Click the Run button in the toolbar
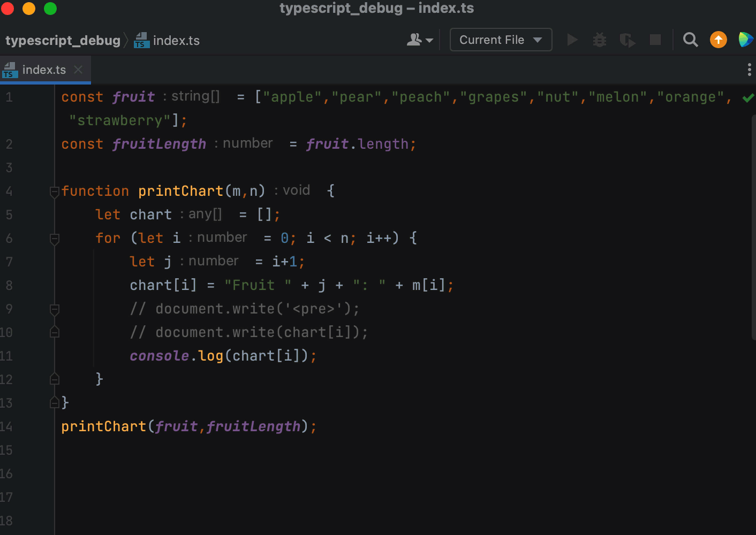 572,40
